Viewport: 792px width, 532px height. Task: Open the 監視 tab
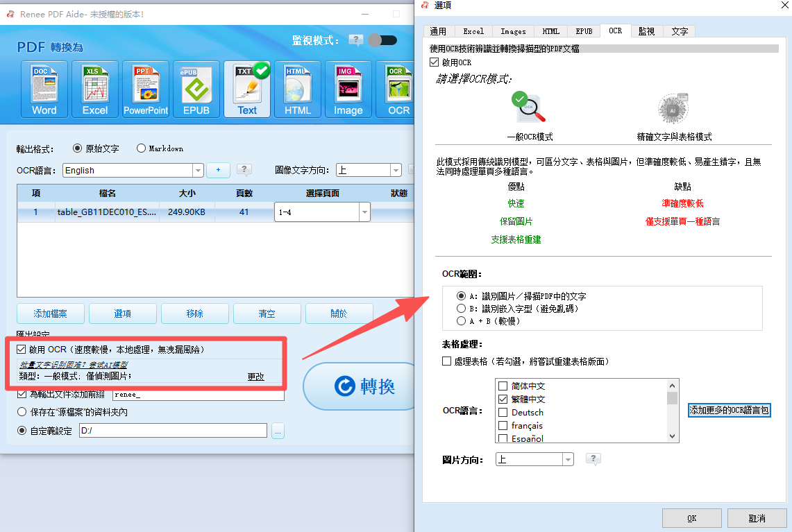646,31
